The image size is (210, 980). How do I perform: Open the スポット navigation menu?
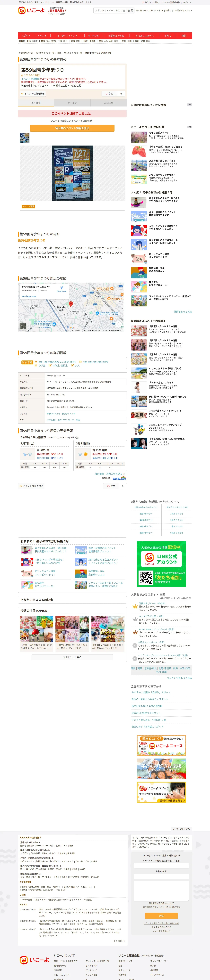coord(26,35)
